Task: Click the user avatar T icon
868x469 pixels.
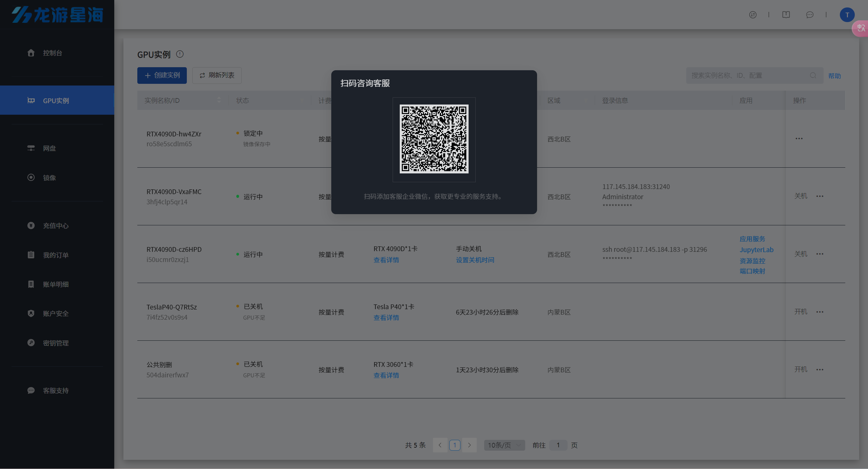Action: coord(847,15)
